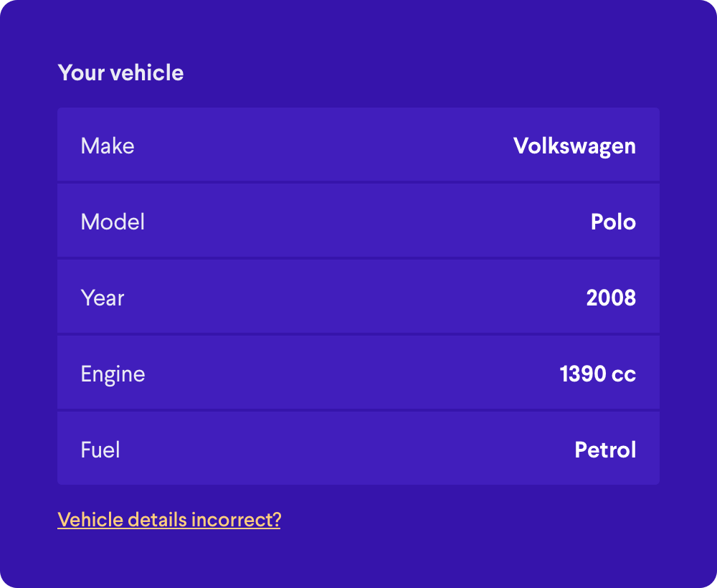Select the Engine label

pos(113,374)
